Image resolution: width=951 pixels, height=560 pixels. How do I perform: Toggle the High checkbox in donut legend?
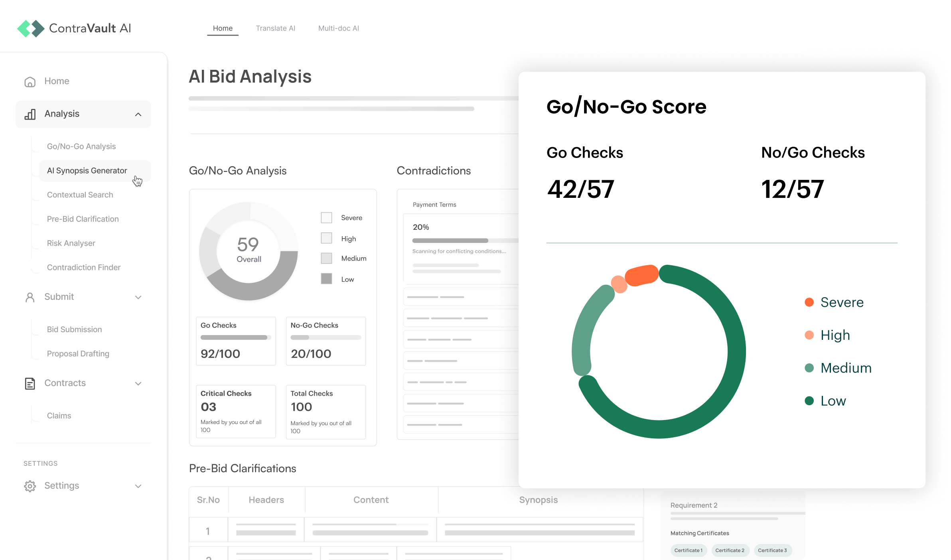coord(326,239)
